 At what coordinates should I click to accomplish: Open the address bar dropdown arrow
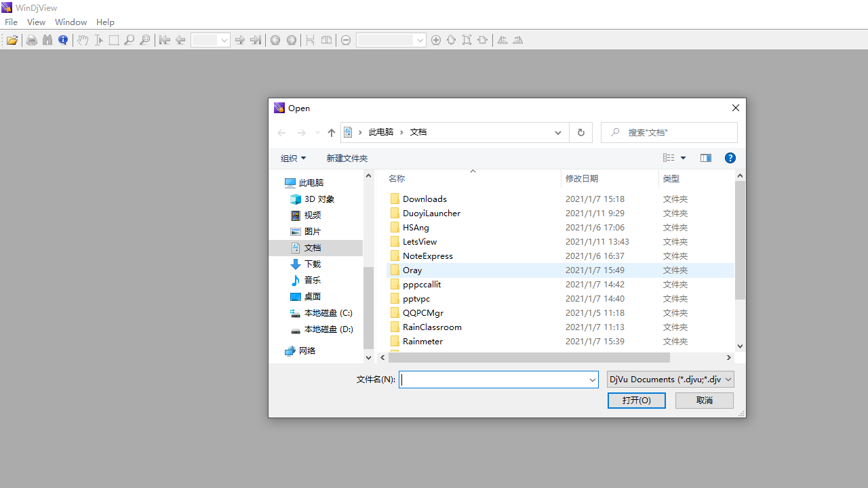[x=557, y=132]
